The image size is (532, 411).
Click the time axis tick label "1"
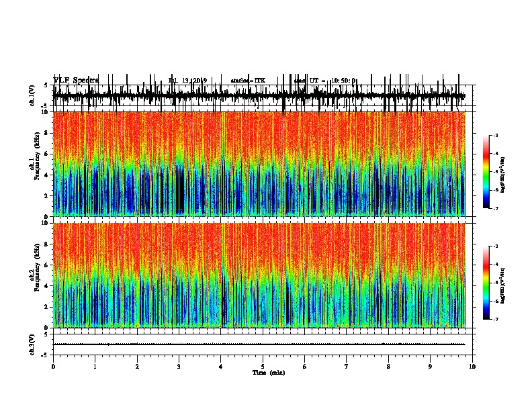[x=95, y=367]
